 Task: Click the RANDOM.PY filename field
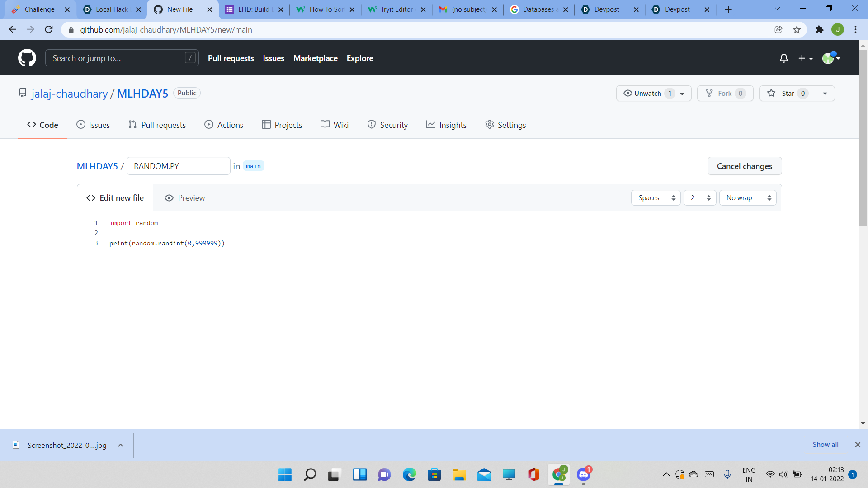pyautogui.click(x=178, y=166)
